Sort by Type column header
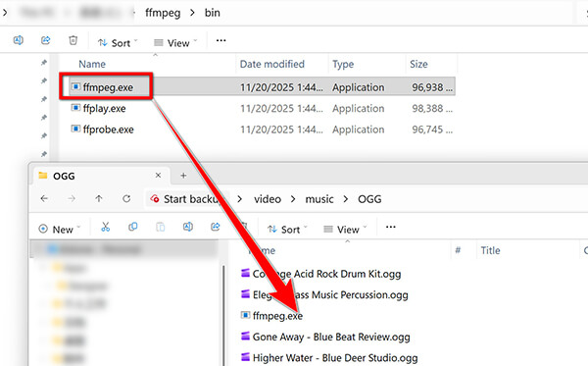588x366 pixels. 343,64
